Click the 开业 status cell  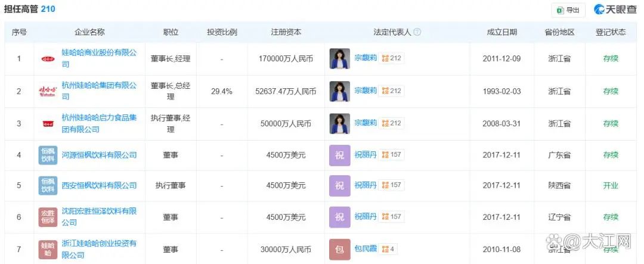611,185
